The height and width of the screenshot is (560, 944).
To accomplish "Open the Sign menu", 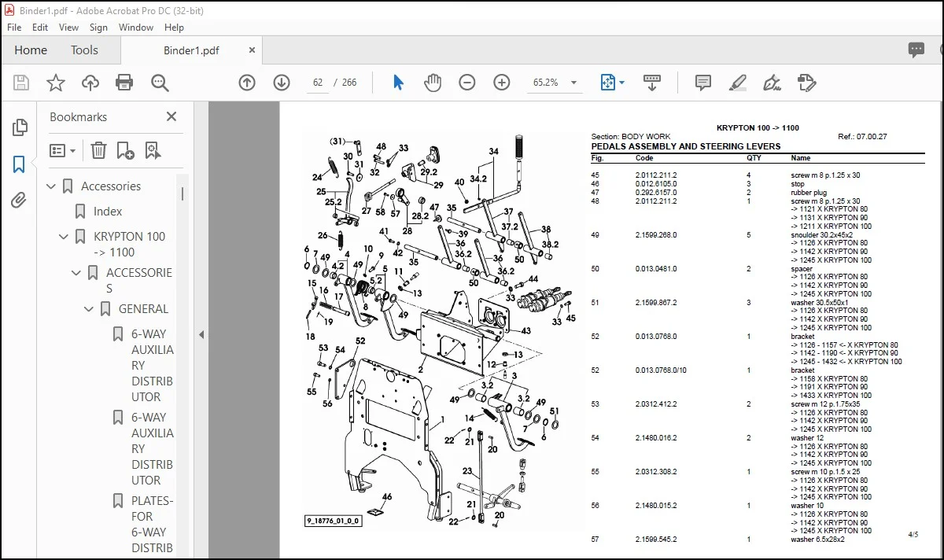I will (98, 27).
